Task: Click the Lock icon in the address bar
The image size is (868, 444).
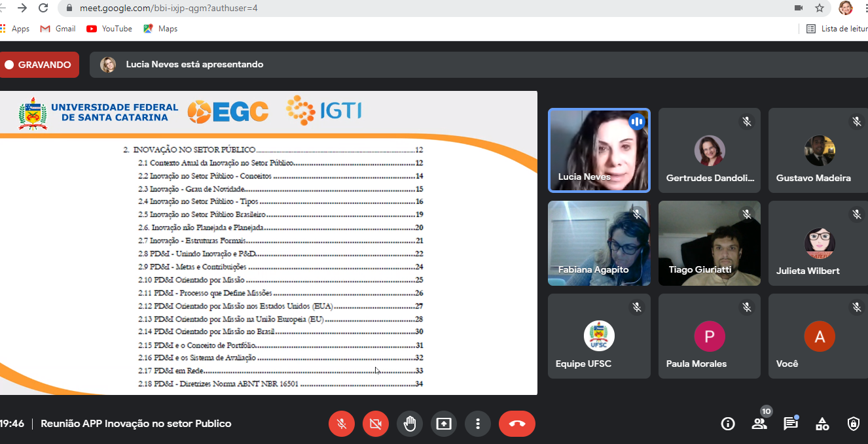Action: [69, 8]
